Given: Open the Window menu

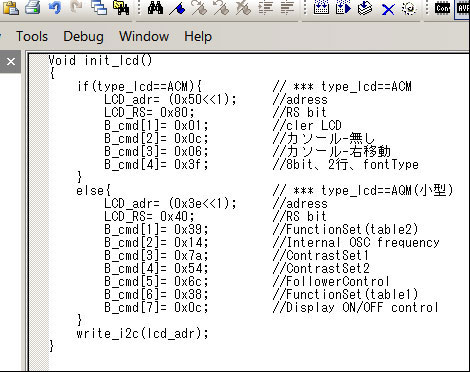Looking at the screenshot, I should click(x=144, y=36).
